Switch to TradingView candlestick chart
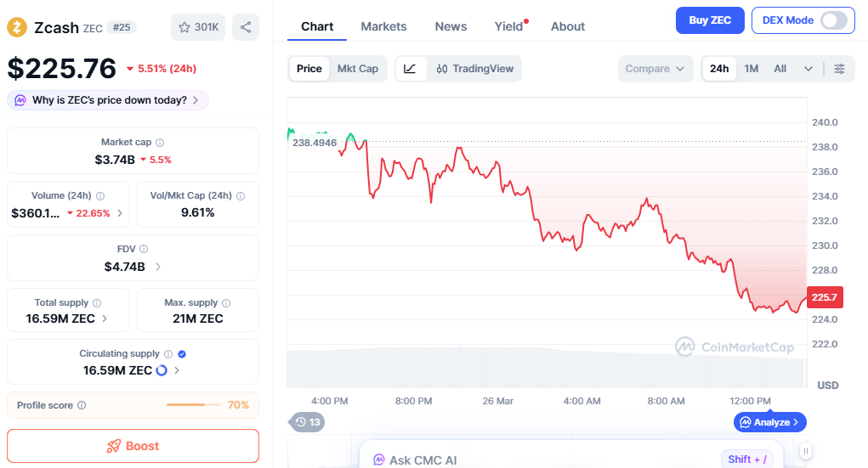The image size is (868, 468). click(x=475, y=69)
